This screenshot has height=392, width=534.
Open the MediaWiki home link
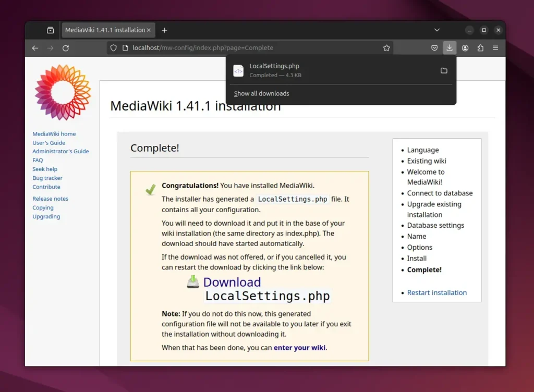tap(54, 134)
